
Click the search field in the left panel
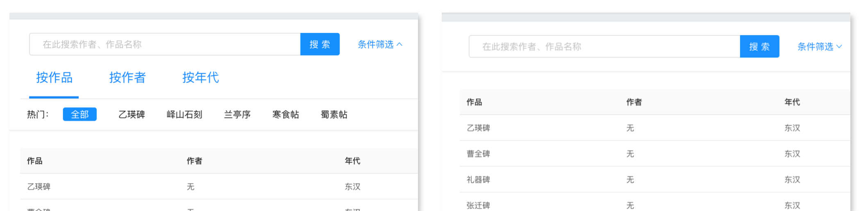click(165, 44)
